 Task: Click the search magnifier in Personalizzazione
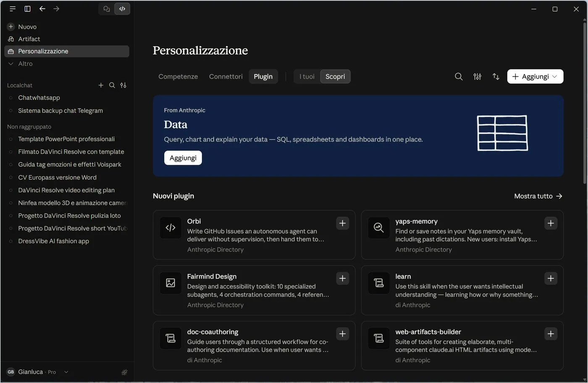pos(459,76)
